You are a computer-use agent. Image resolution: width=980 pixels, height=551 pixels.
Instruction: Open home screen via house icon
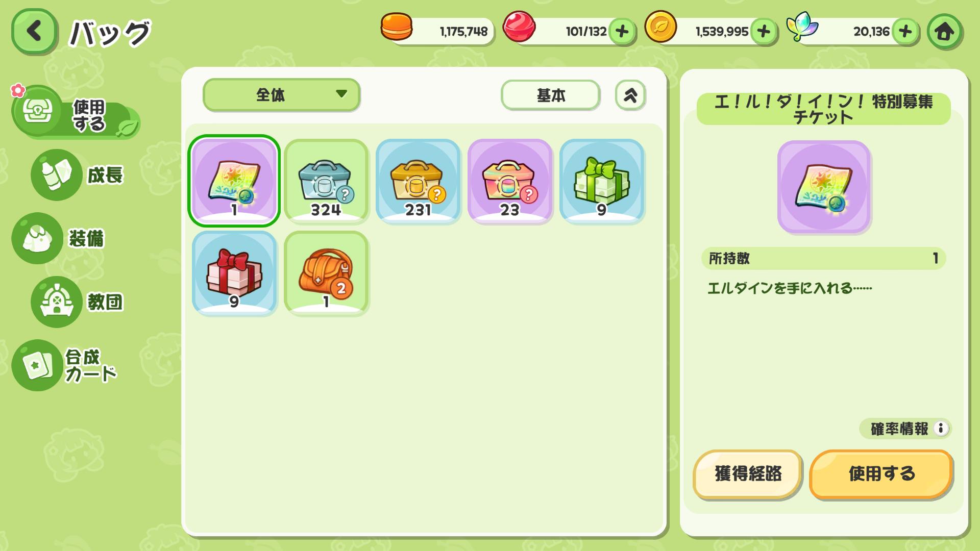tap(944, 32)
